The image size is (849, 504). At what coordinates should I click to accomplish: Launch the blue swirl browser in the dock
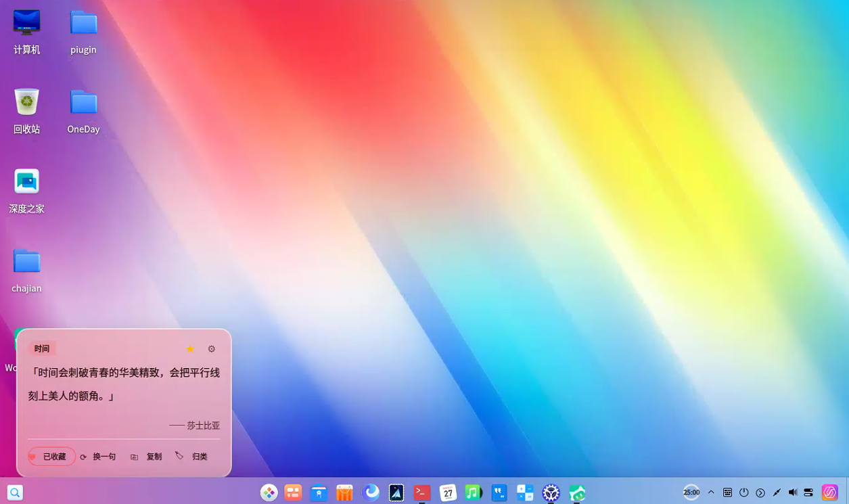coord(371,492)
